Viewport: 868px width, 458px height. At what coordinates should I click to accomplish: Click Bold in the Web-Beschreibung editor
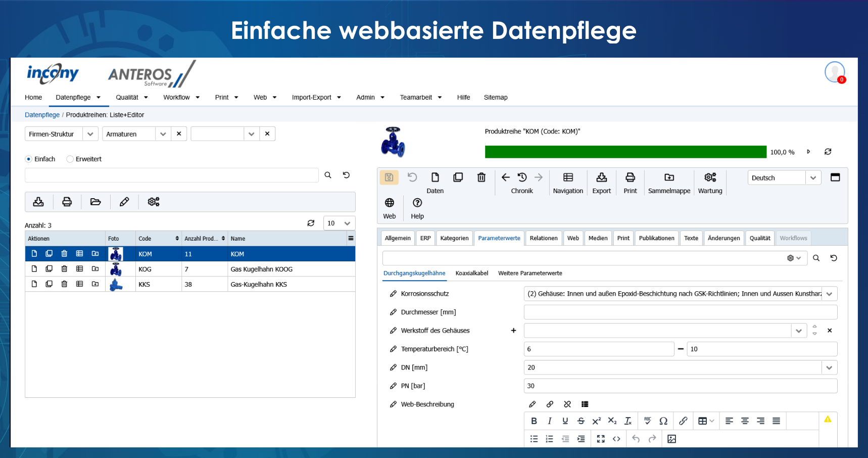(x=534, y=421)
